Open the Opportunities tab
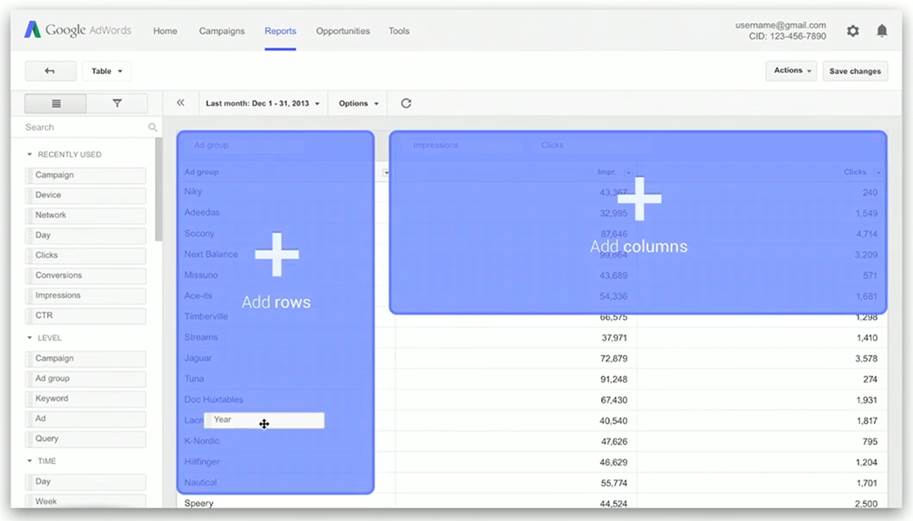Image resolution: width=913 pixels, height=521 pixels. tap(342, 31)
